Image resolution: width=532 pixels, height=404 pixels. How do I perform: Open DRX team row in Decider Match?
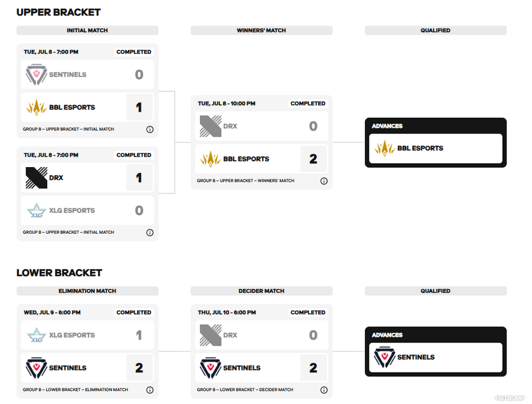pos(262,335)
